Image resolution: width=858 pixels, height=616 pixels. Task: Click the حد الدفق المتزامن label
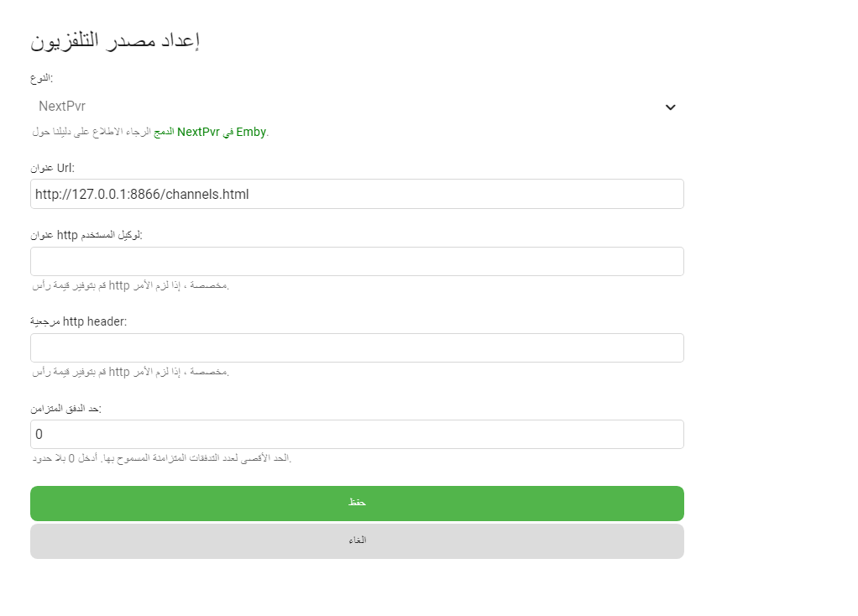coord(66,409)
